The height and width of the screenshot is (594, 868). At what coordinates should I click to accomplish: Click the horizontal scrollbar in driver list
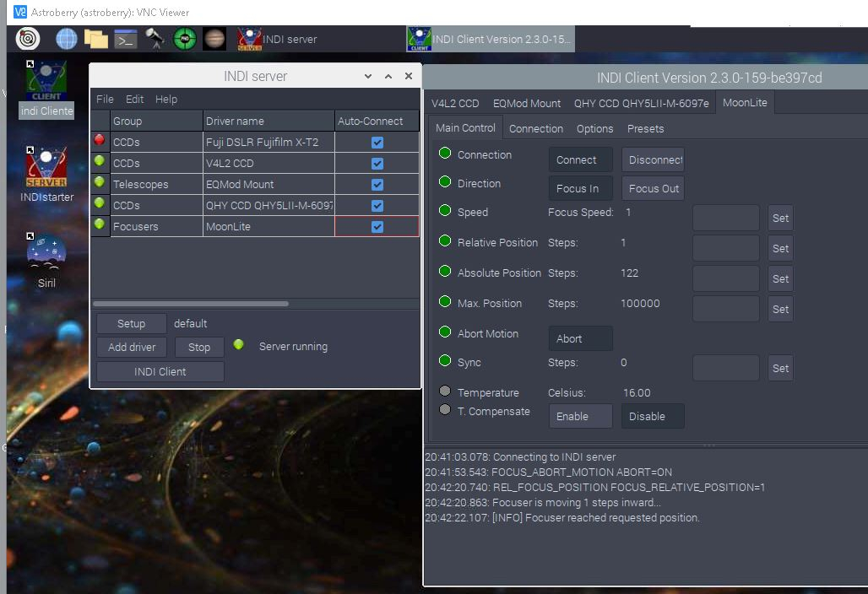[x=191, y=304]
